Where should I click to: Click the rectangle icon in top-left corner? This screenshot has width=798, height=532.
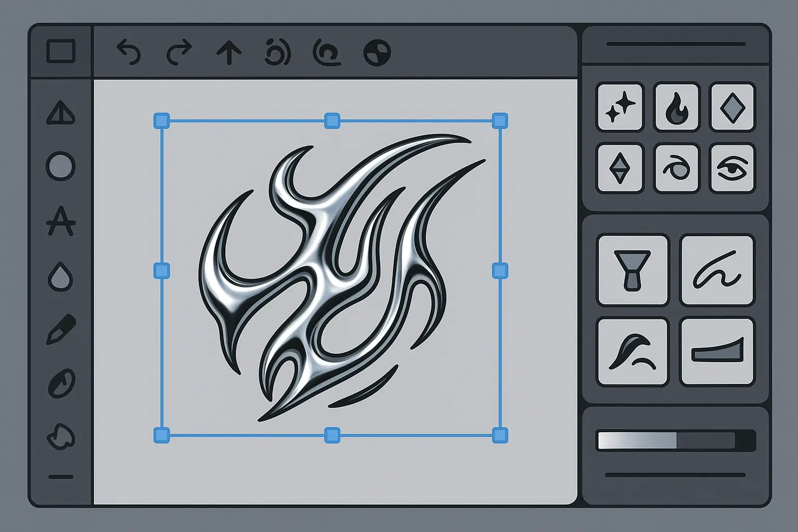click(x=61, y=51)
